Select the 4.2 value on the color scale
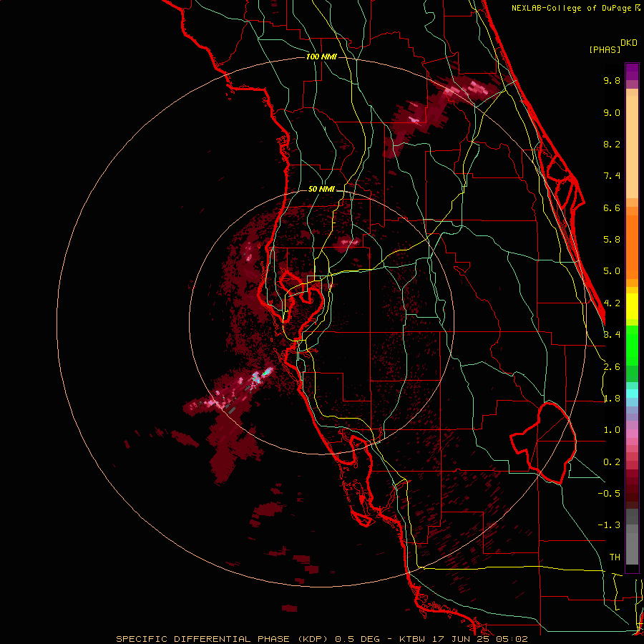This screenshot has width=644, height=644. (x=612, y=303)
